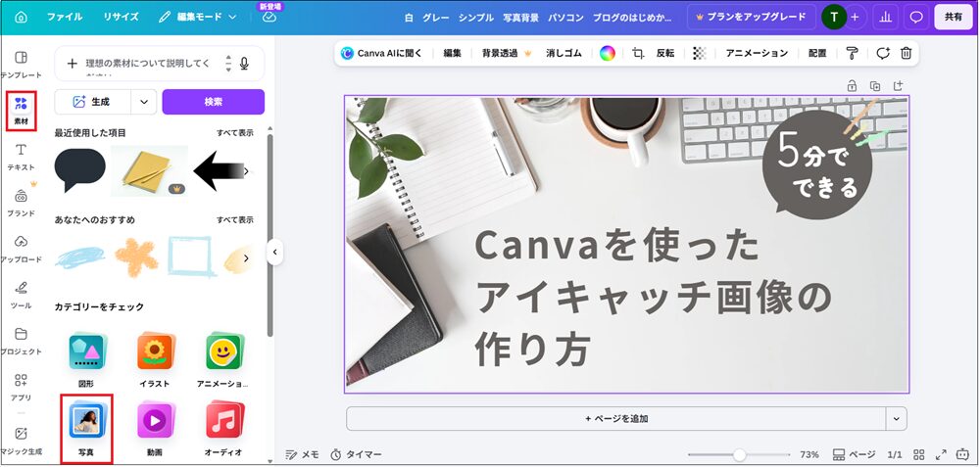
Task: Click the microphone voice input icon
Action: [x=244, y=63]
